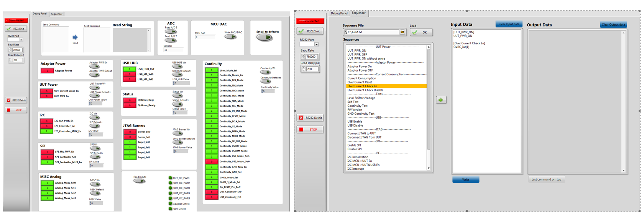Click the green arrow between Sequences and Input Data
The height and width of the screenshot is (218, 644).
pyautogui.click(x=441, y=100)
